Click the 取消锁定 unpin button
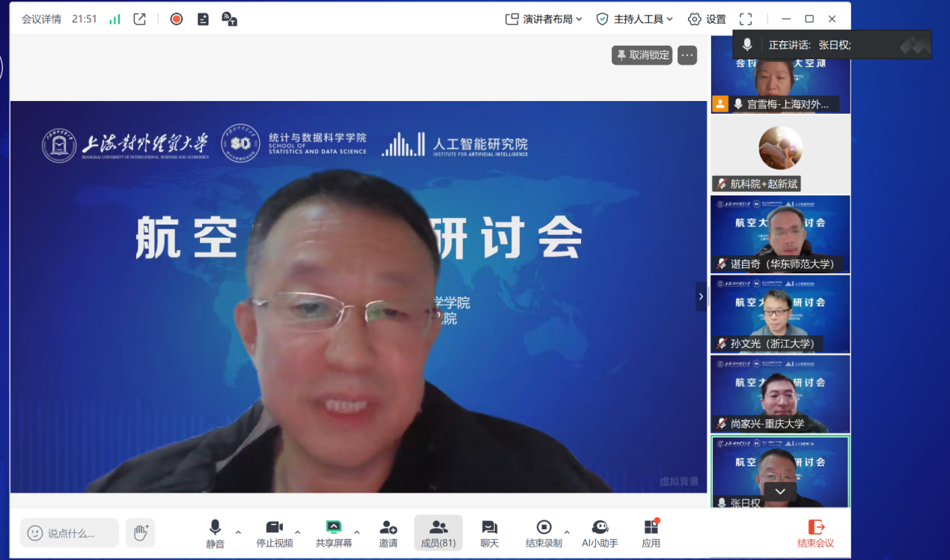This screenshot has width=950, height=560. [x=642, y=55]
